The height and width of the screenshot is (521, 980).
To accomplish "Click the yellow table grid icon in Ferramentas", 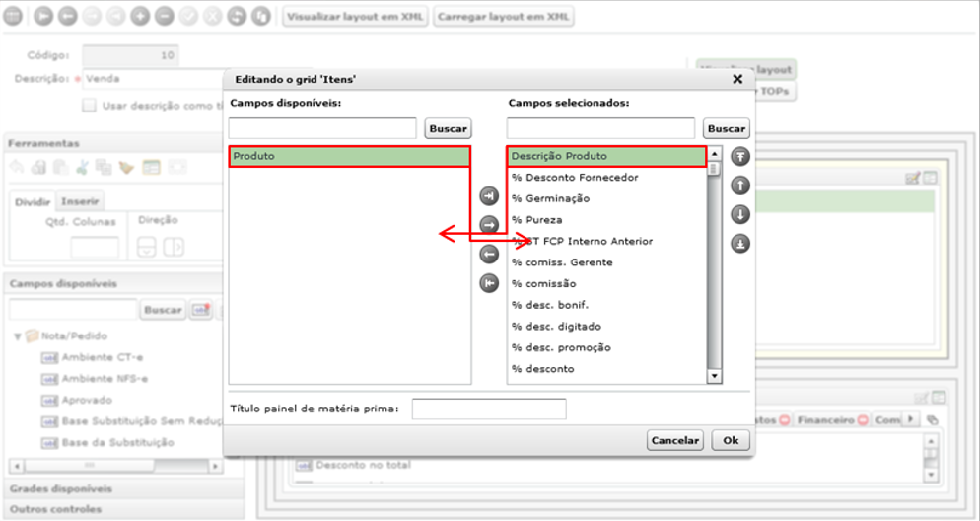I will click(x=151, y=167).
